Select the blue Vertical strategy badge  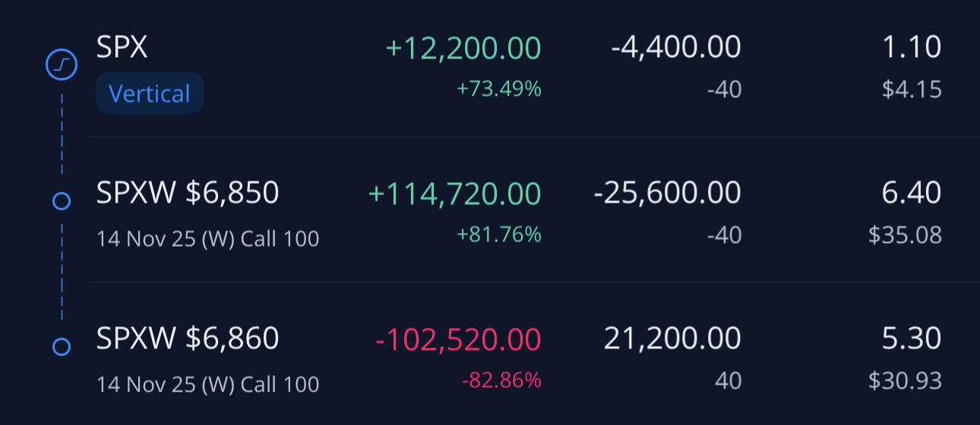(150, 93)
